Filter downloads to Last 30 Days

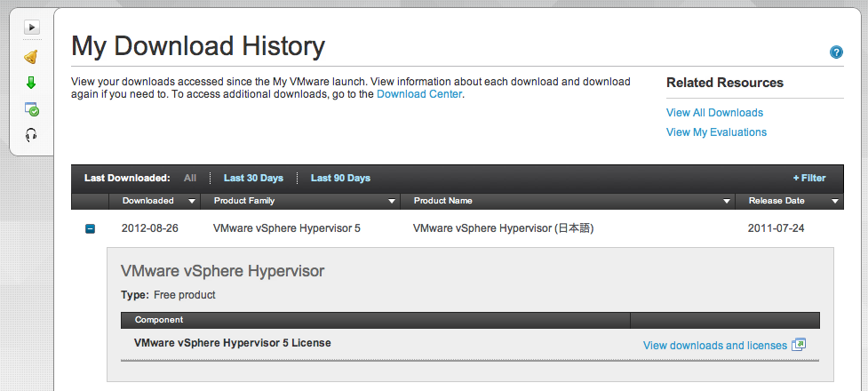pos(253,178)
